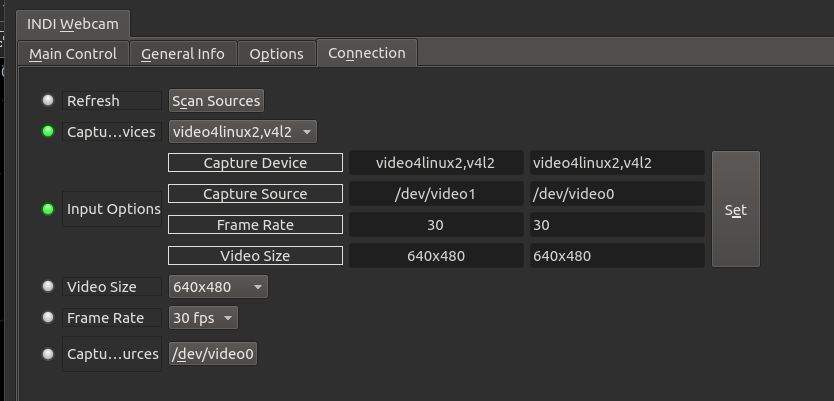Expand the 640x480 Video Size dropdown

click(218, 287)
